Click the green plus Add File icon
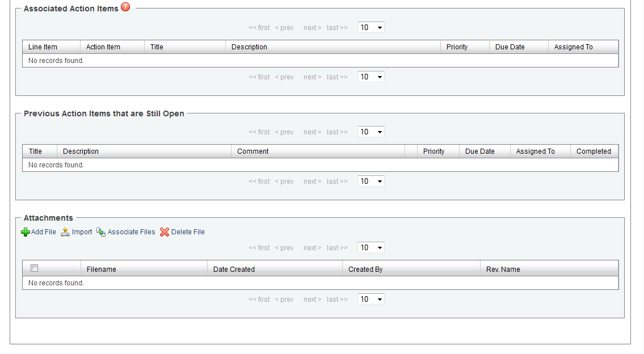644x354 pixels. pos(26,232)
